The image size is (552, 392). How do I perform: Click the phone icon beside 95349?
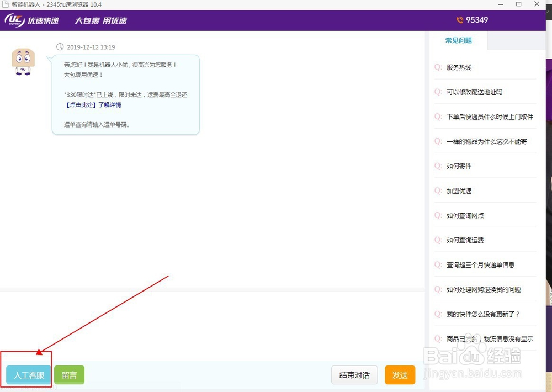459,20
